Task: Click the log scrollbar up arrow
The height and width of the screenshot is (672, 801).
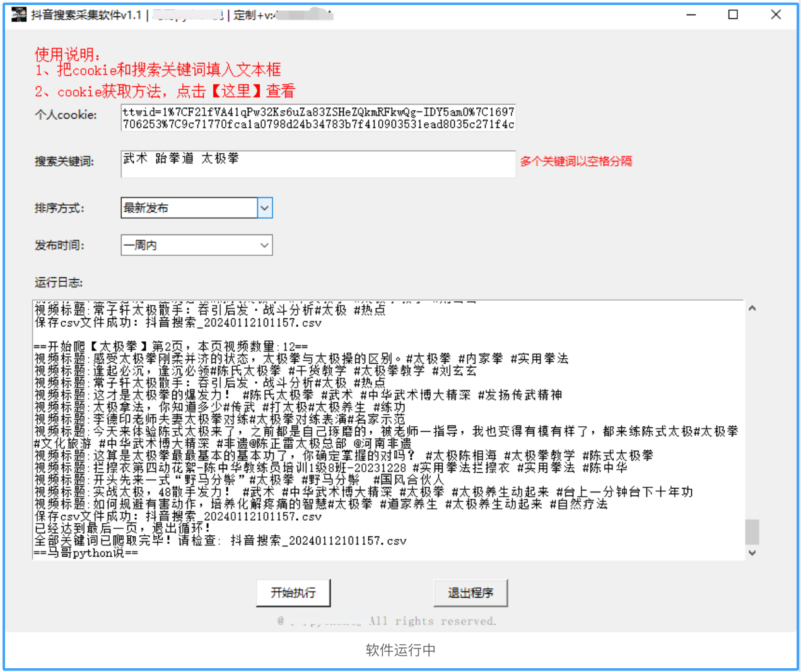Action: (752, 308)
